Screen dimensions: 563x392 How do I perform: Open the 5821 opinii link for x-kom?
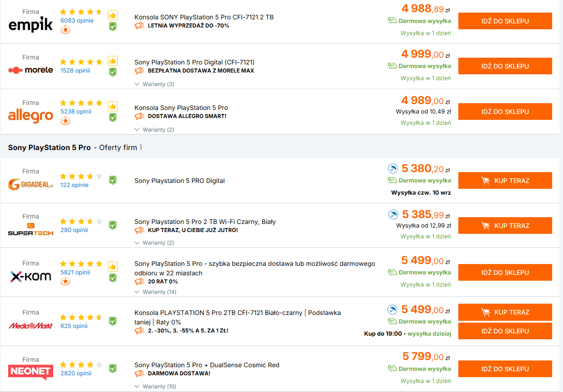click(75, 272)
